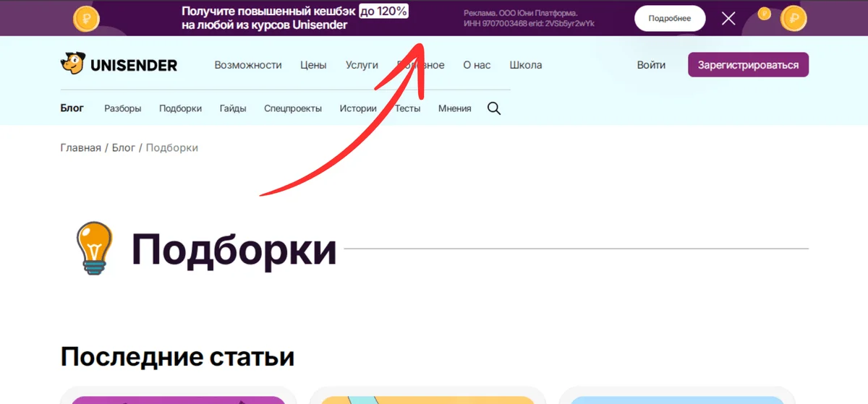868x404 pixels.
Task: Open the "Возможности" menu
Action: [x=248, y=65]
